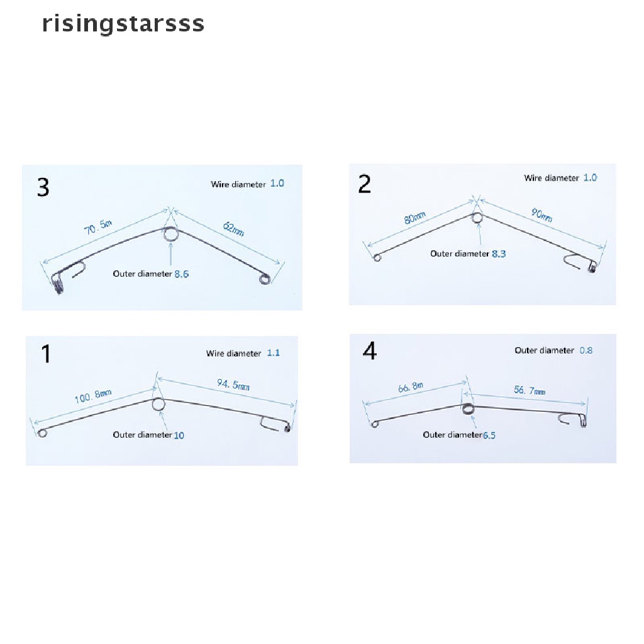Click the 'Wire diameter 1.1' label

243,353
